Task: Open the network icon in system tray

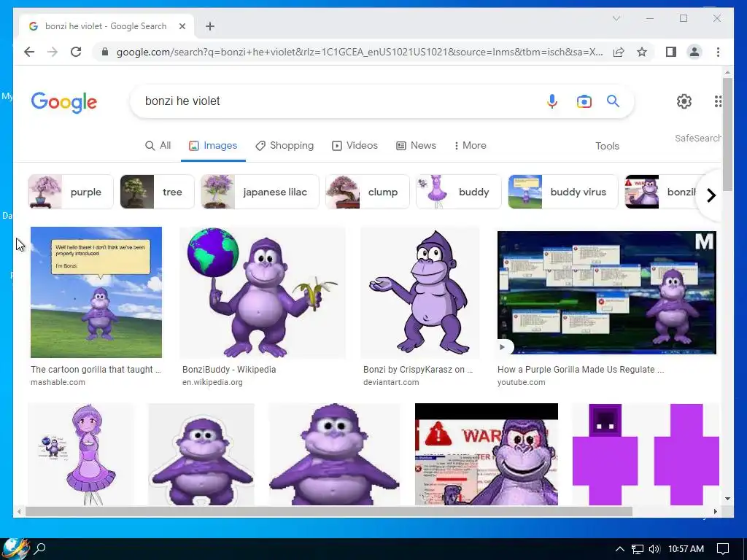Action: (x=637, y=549)
